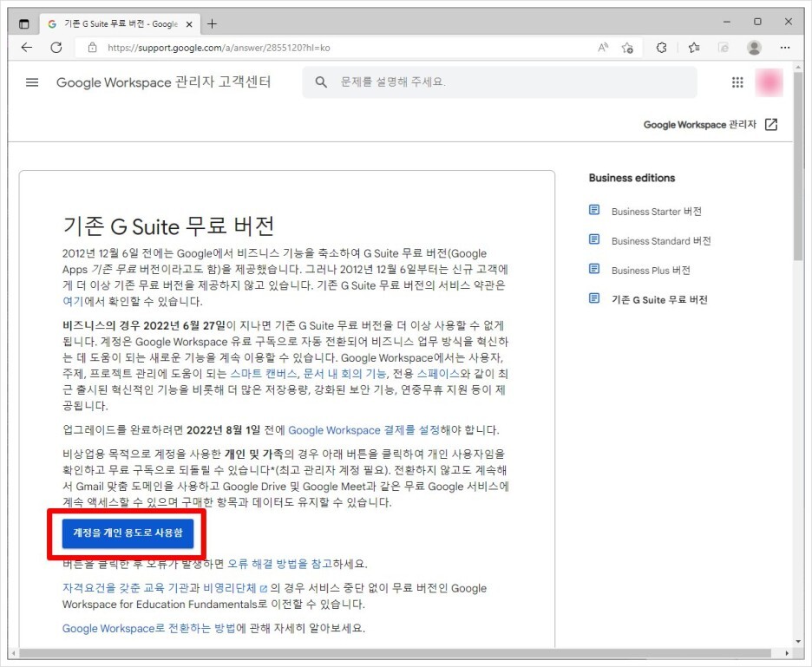Click the search magnifier icon
The width and height of the screenshot is (812, 667).
pyautogui.click(x=321, y=82)
